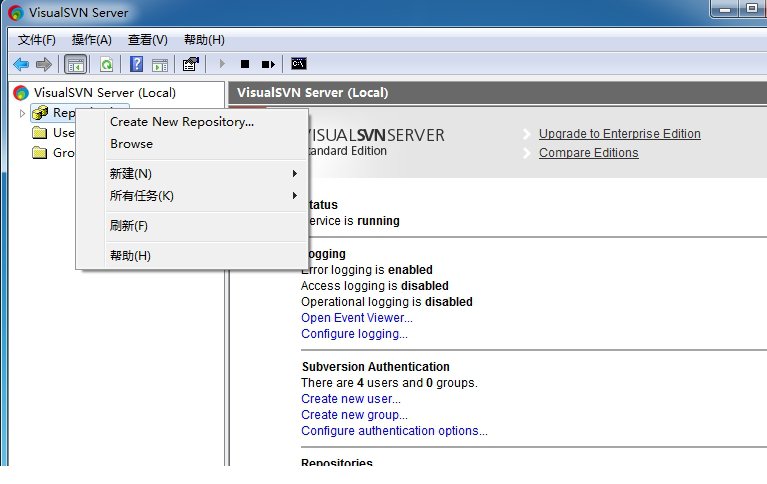Click the arrow beside Upgrade to Enterprise
Screen dimensions: 767x484
point(527,134)
